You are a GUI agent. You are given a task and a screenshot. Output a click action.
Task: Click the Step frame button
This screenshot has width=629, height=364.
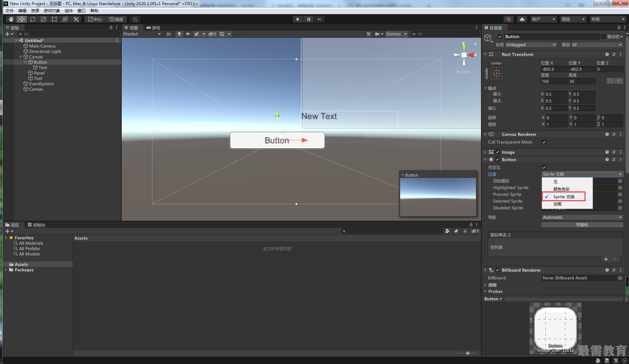coord(320,19)
